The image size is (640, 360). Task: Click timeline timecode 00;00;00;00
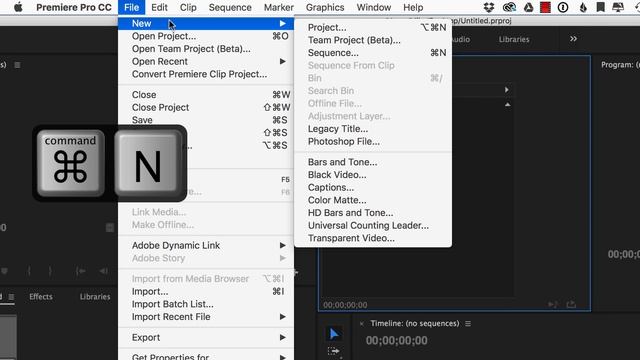pyautogui.click(x=396, y=340)
